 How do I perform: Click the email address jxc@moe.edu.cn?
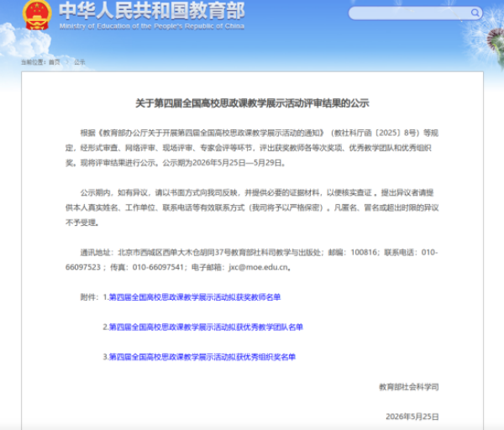[258, 267]
